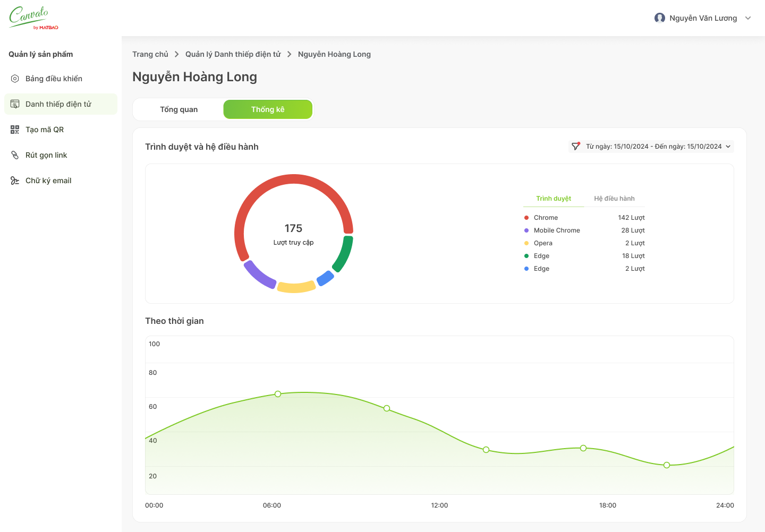Viewport: 765px width, 532px height.
Task: Click the Rút gọn link chain icon
Action: [15, 155]
